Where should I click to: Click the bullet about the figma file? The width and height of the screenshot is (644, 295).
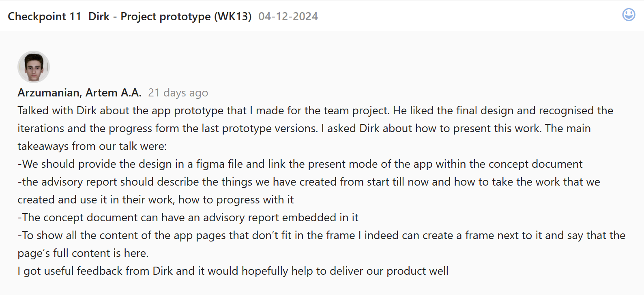click(300, 164)
